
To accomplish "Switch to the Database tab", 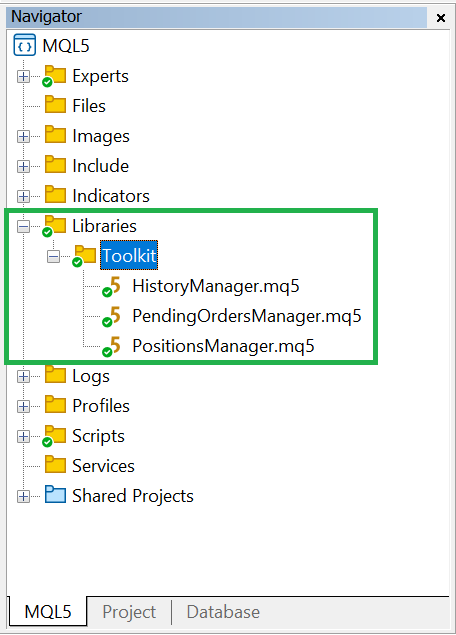I will coord(223,612).
